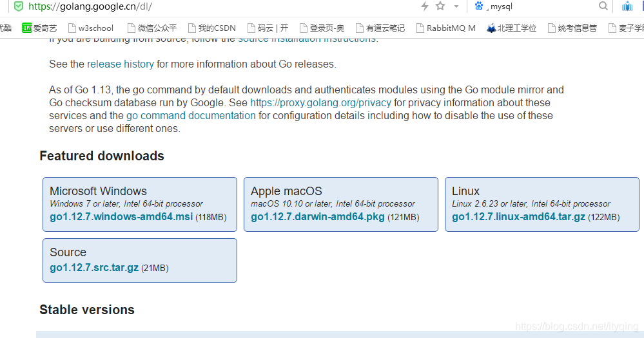Click the Linux card heading
Viewport: 644px width, 338px height.
[465, 191]
